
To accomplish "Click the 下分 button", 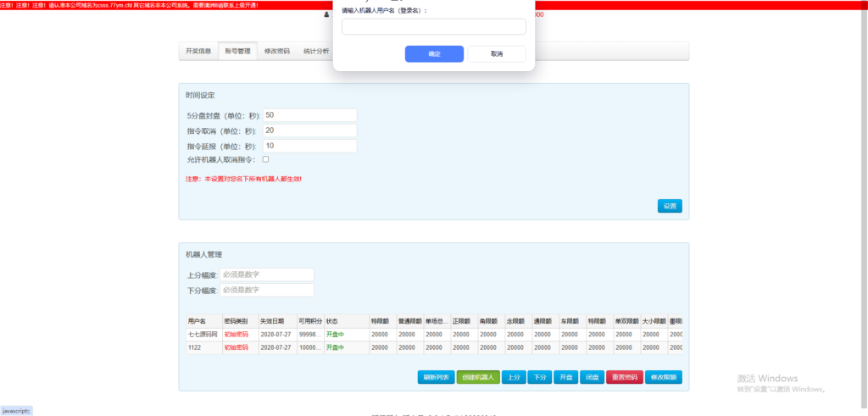I will [540, 377].
